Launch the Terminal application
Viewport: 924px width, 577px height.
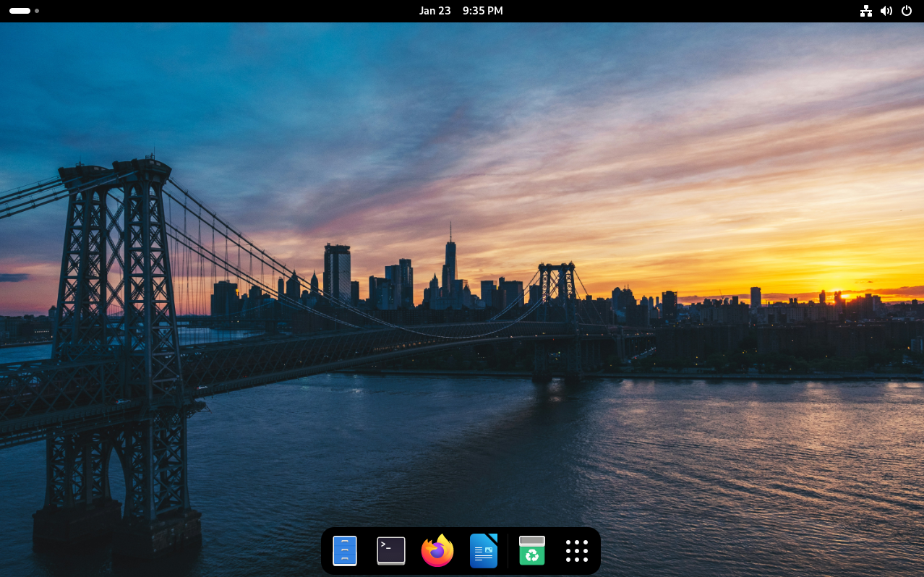pos(390,550)
